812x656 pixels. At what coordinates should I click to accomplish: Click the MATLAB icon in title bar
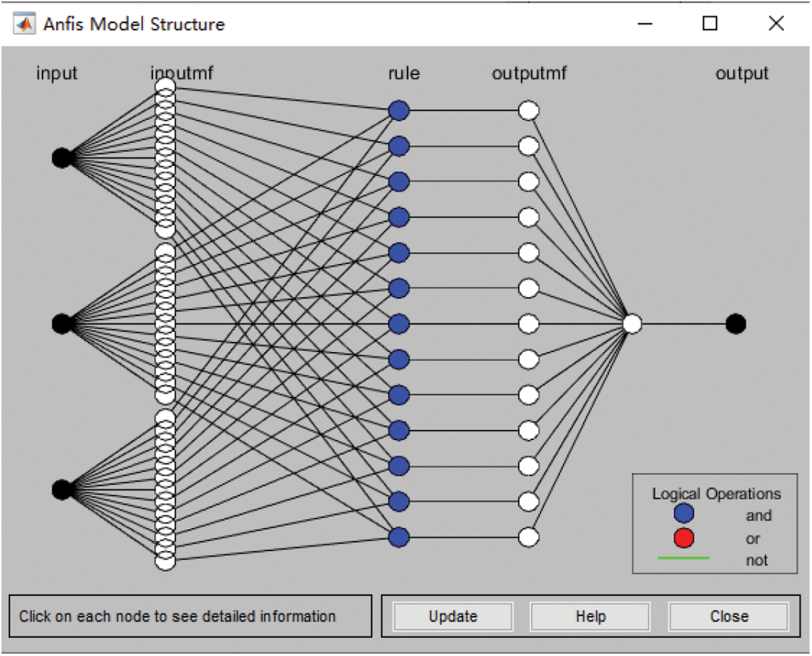(25, 24)
